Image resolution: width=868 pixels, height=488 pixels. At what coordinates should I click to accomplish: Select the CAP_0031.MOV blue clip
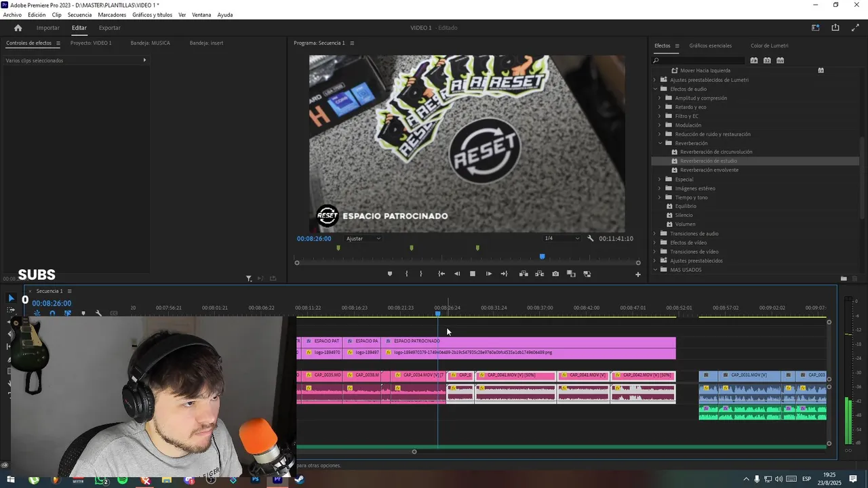click(x=749, y=375)
